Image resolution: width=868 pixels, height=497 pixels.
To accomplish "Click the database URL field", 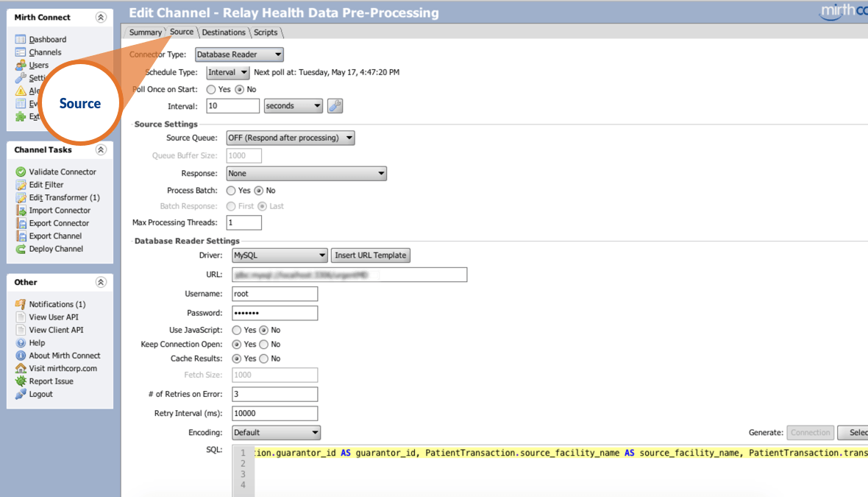I will click(x=349, y=275).
